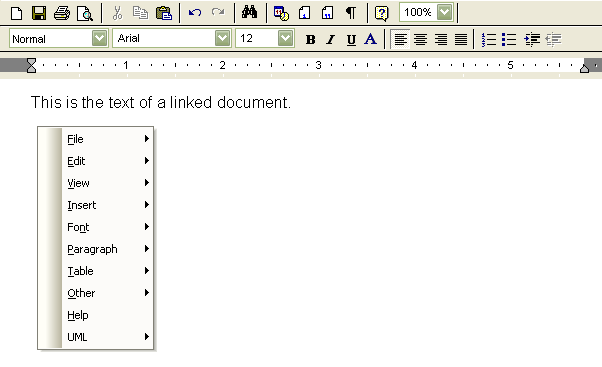Increase paragraph indent
This screenshot has width=602, height=367.
tap(532, 39)
